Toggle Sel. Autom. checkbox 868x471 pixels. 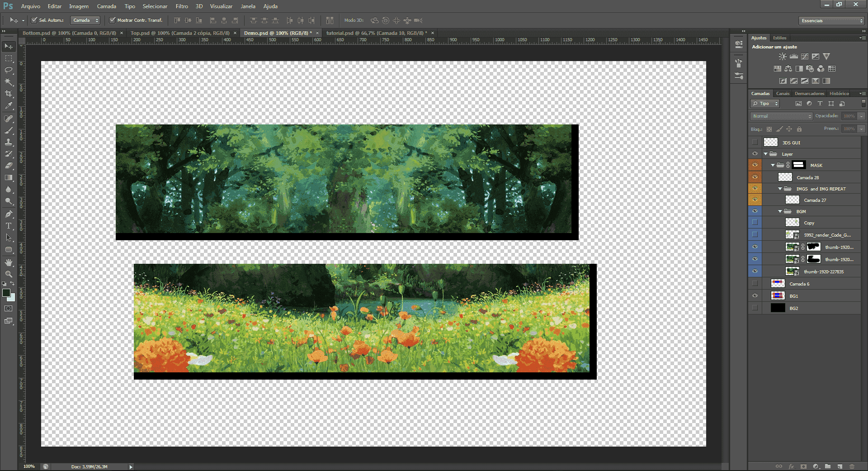coord(34,20)
